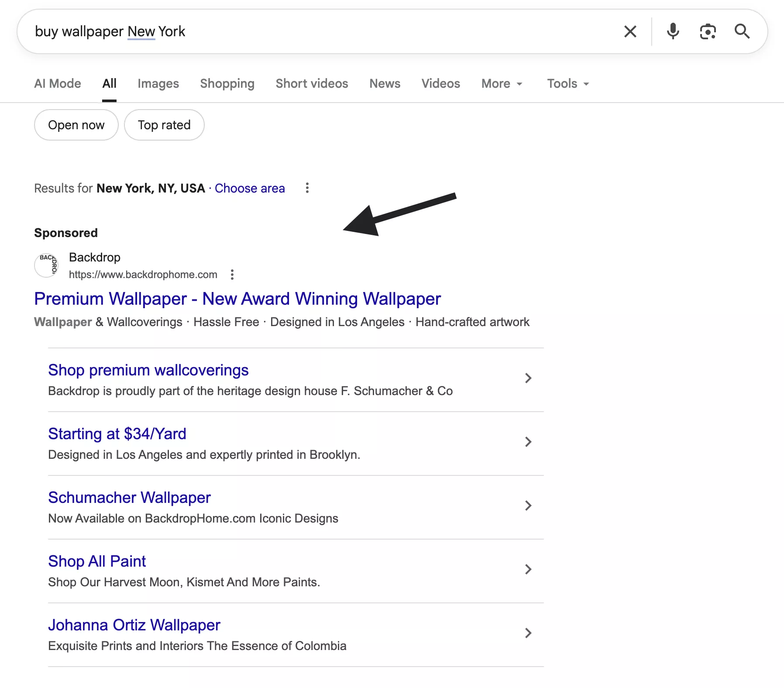This screenshot has height=688, width=784.
Task: Click the Backdrop site favicon
Action: [47, 265]
